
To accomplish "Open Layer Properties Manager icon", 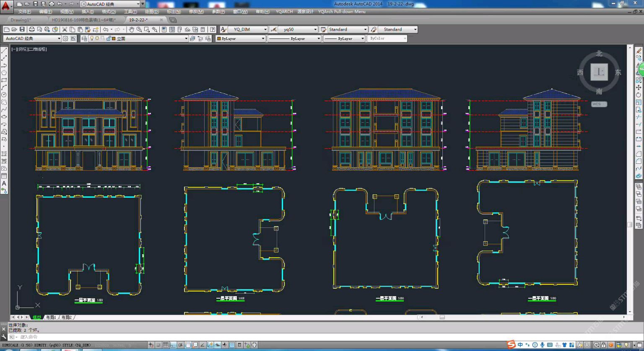I will 84,39.
